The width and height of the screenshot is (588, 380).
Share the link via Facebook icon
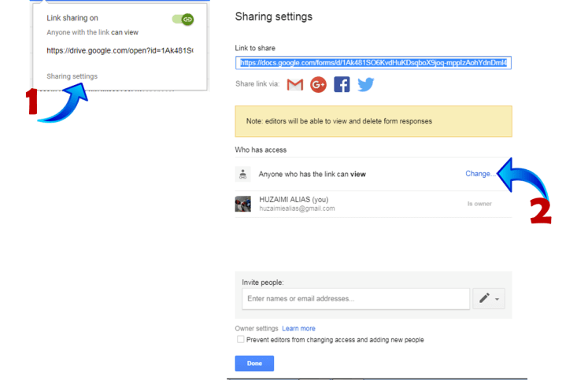tap(342, 84)
